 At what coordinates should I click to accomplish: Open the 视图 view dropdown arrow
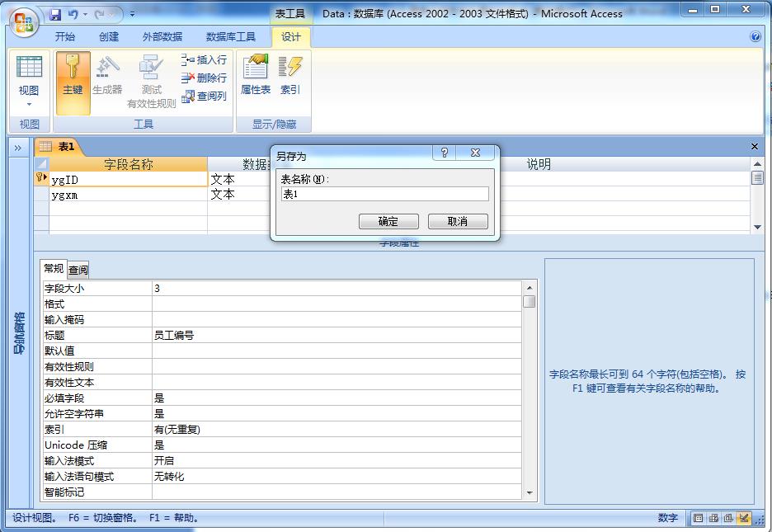pyautogui.click(x=29, y=104)
